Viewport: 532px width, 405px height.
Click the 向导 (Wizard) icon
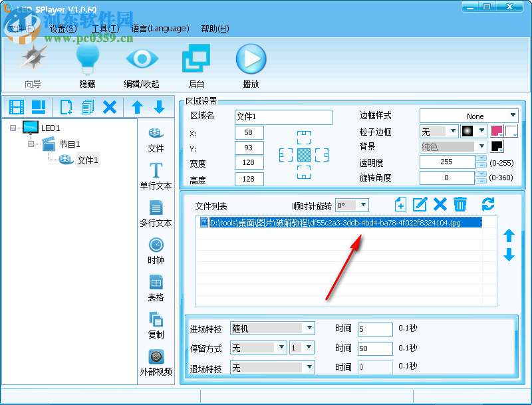pos(32,60)
